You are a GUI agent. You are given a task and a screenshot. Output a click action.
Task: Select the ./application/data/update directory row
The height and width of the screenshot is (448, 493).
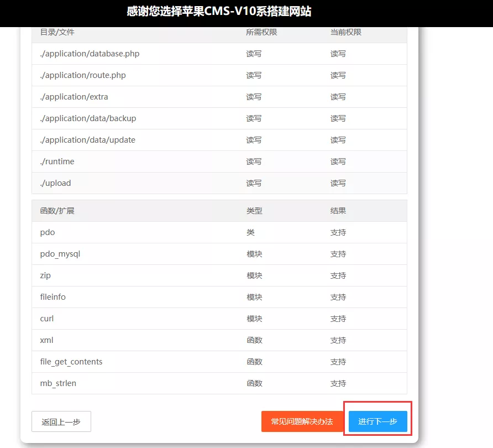pyautogui.click(x=88, y=140)
